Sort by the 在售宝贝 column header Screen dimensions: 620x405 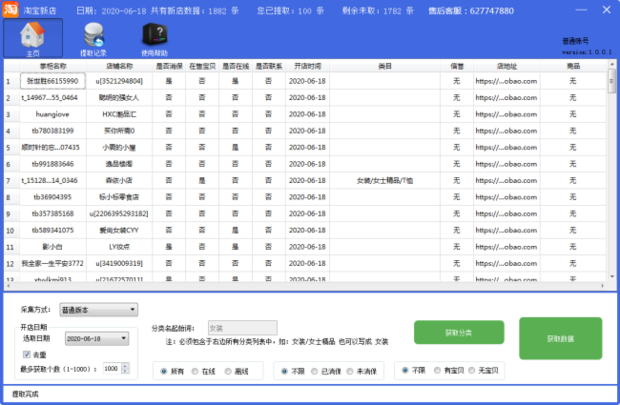pyautogui.click(x=202, y=66)
